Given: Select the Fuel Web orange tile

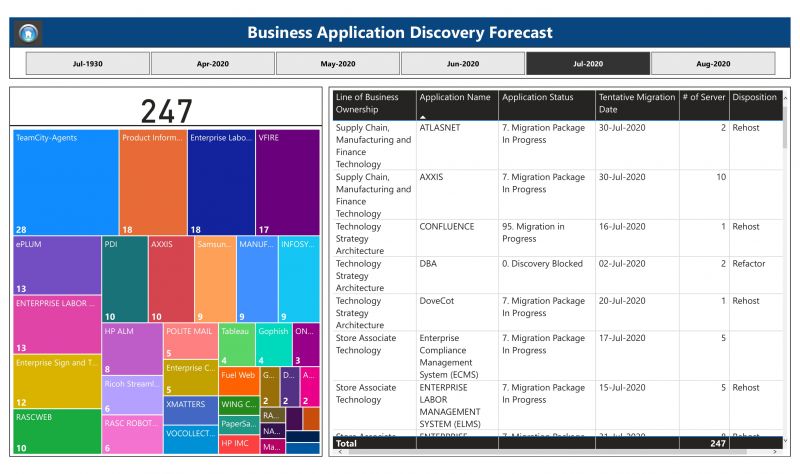Looking at the screenshot, I should coord(239,381).
